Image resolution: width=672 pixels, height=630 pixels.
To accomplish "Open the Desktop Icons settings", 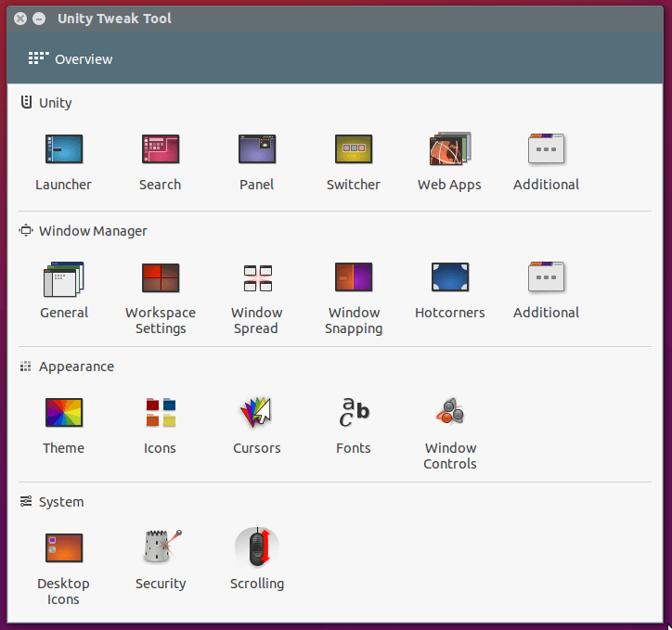I will [63, 548].
